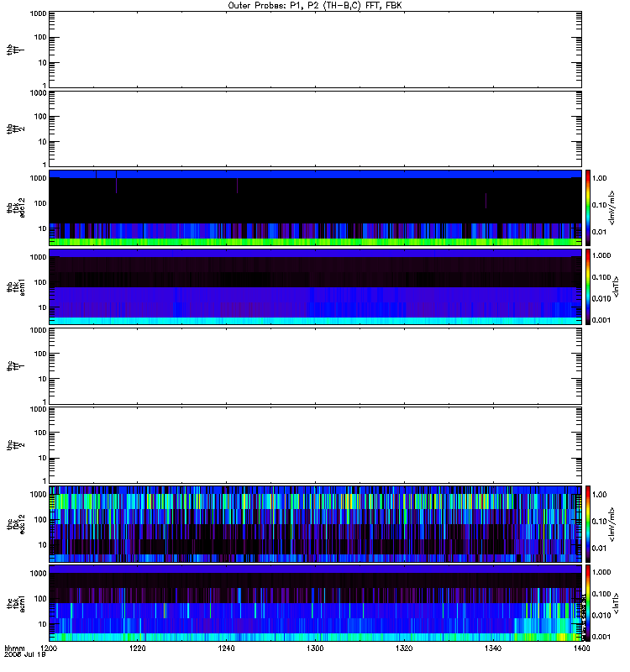Click the thb fbk edc12 axis label
The image size is (630, 672).
[16, 207]
